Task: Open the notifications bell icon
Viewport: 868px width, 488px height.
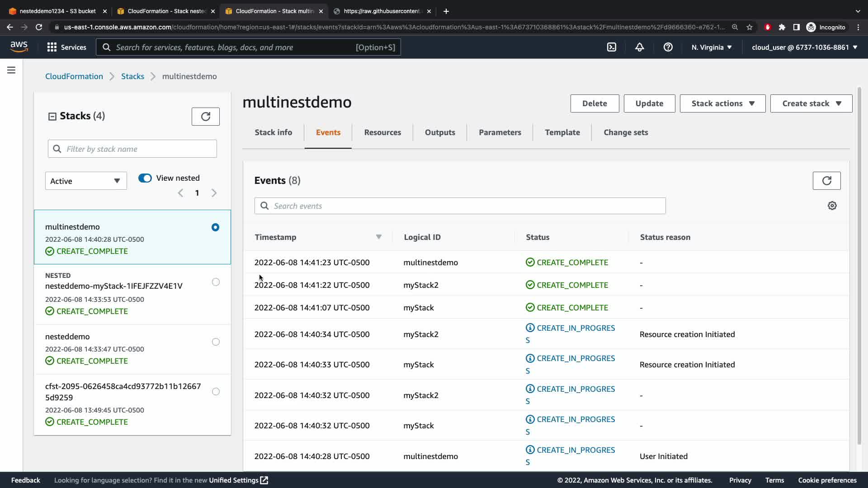Action: click(x=639, y=47)
